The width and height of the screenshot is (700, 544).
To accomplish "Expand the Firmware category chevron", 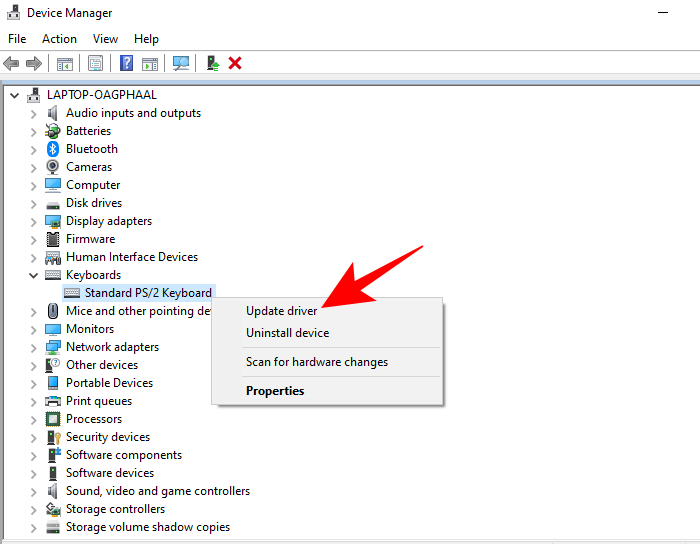I will (x=33, y=240).
